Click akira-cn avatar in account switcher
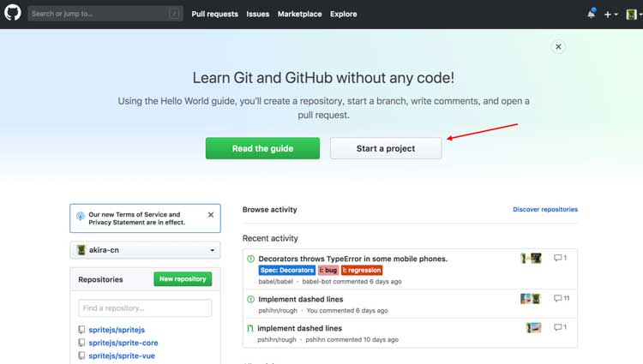 [x=81, y=250]
